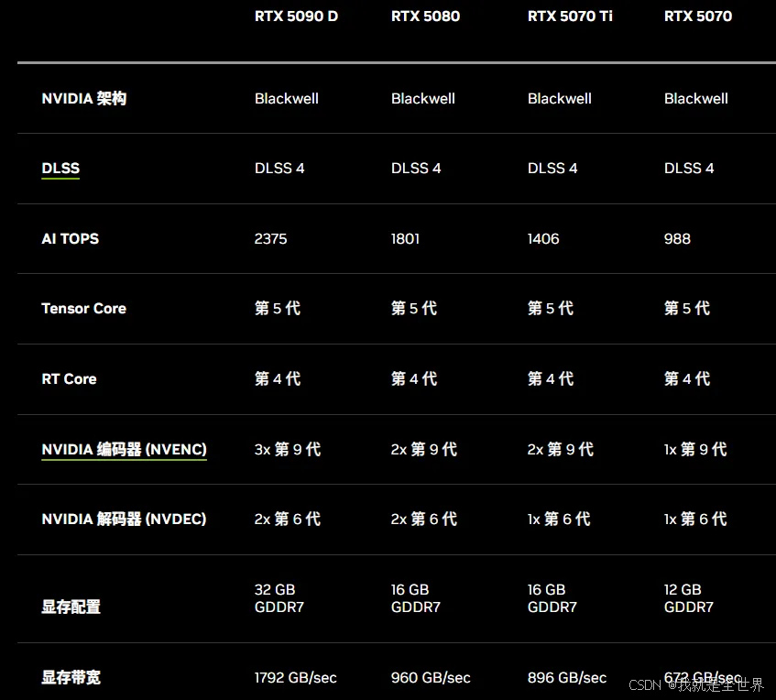Click RTX 5080's 2x 第 9 代 encoder cell
The image size is (776, 700).
tap(424, 450)
